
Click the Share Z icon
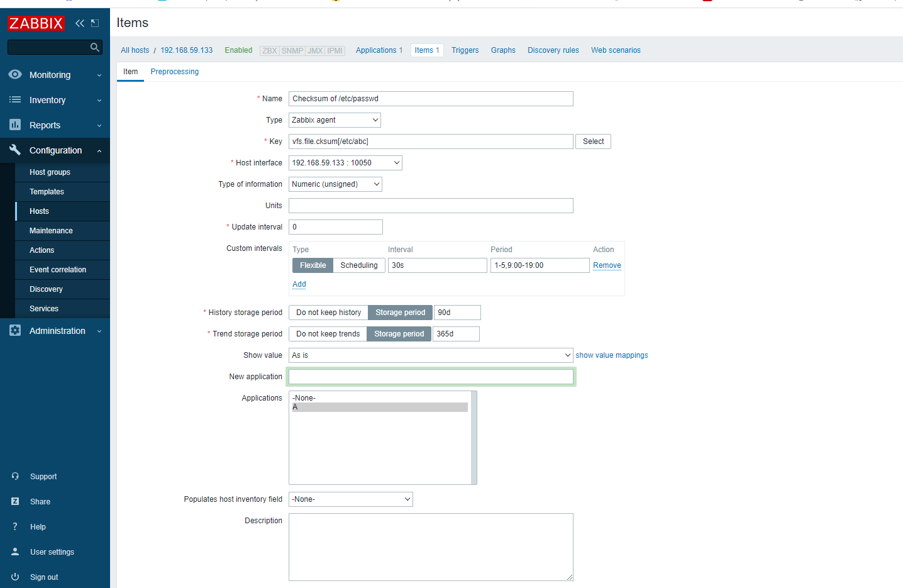point(15,501)
